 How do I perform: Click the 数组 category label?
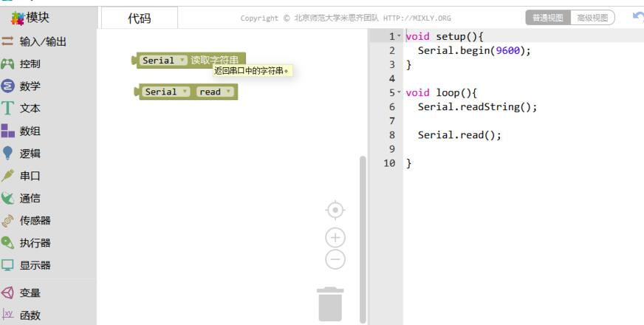click(x=30, y=131)
